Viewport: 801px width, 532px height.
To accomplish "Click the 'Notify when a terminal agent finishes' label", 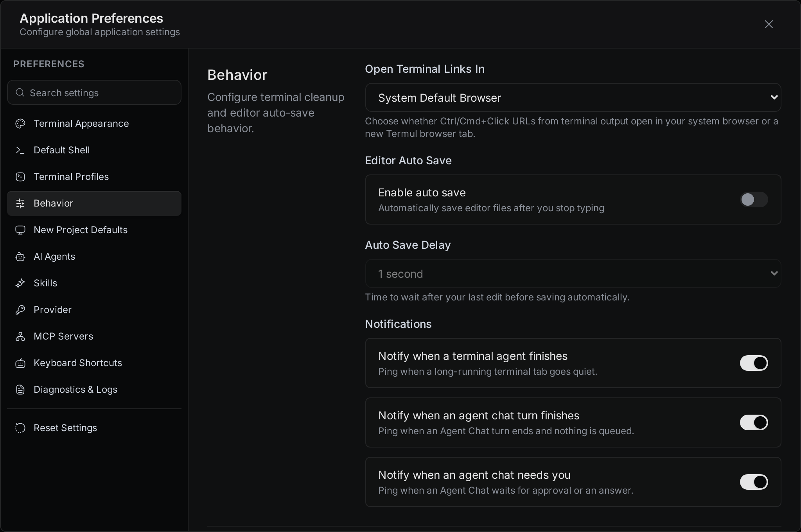I will point(472,356).
